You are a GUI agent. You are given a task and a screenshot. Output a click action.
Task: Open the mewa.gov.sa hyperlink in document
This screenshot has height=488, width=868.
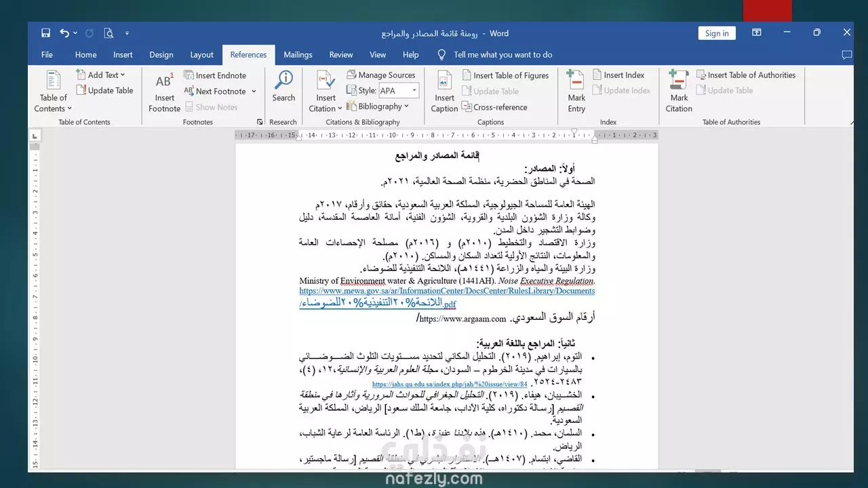coord(447,297)
